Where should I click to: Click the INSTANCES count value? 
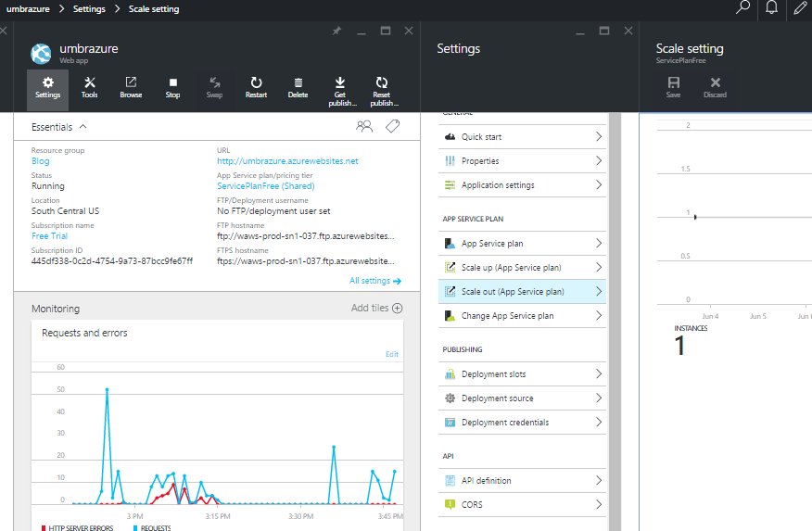pos(679,346)
